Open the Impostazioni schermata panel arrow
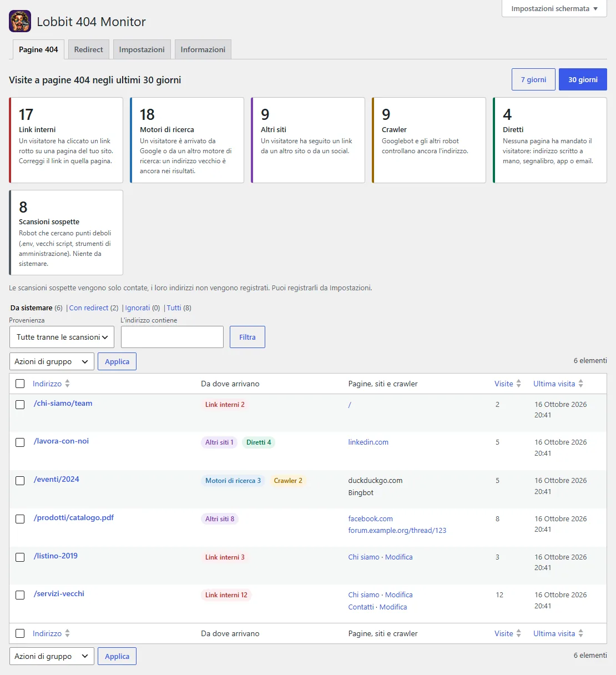Image resolution: width=616 pixels, height=675 pixels. (x=595, y=9)
